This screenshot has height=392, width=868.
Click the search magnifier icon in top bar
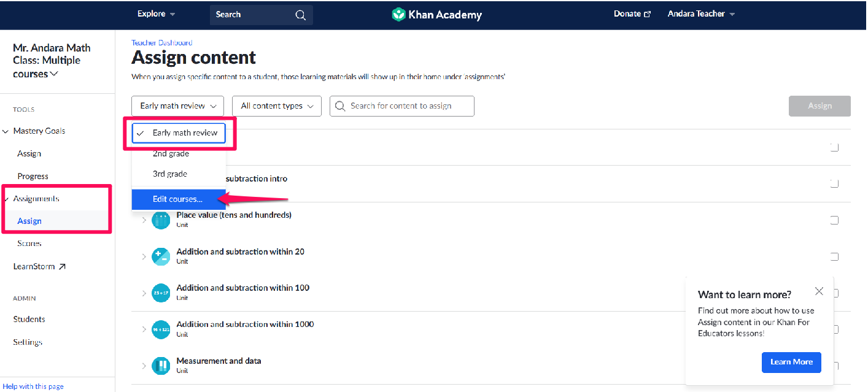tap(300, 15)
